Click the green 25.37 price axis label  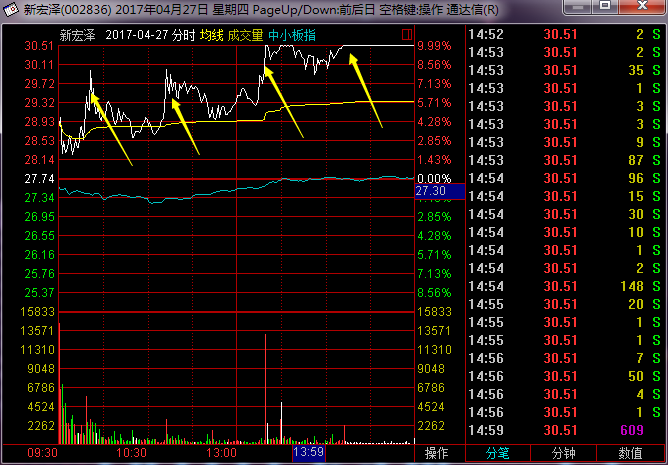(39, 293)
